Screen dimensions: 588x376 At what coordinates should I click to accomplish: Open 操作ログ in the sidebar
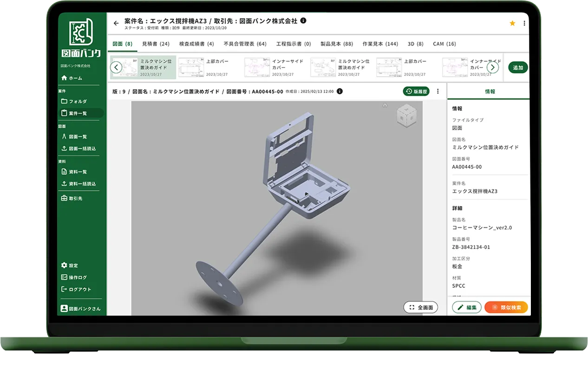coord(74,278)
